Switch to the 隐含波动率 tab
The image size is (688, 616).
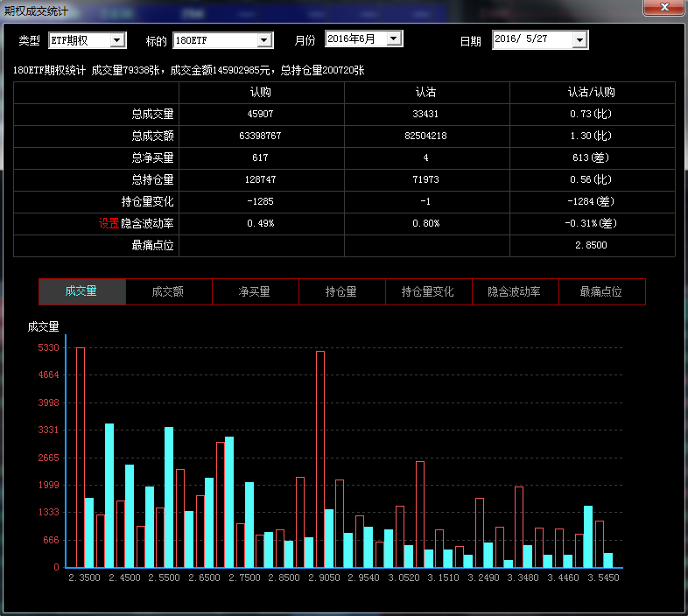click(x=515, y=291)
